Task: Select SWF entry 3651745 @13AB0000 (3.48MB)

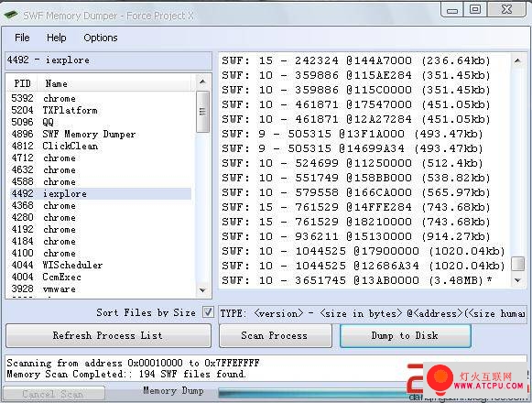Action: point(357,280)
